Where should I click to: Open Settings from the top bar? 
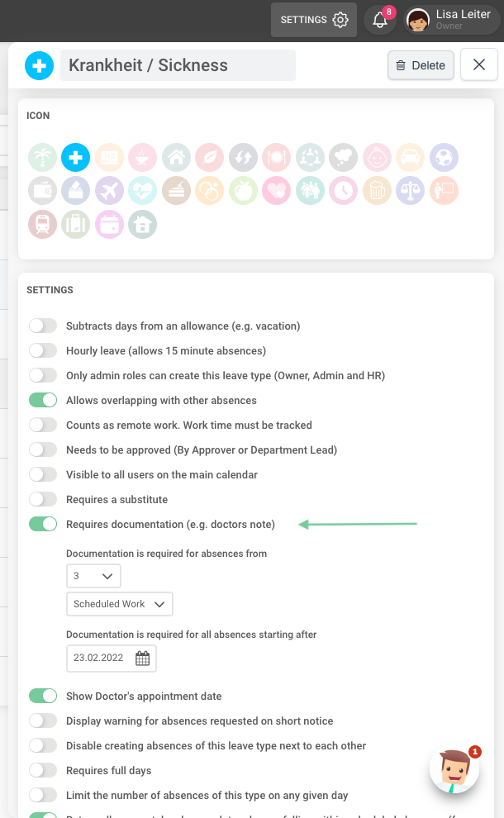313,19
